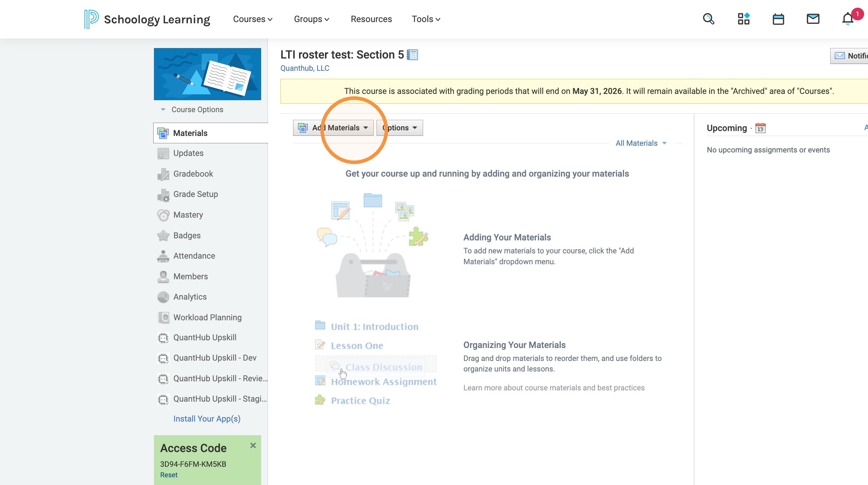Click the Analytics pie chart icon
Screen dimensions: 868x485
(163, 297)
